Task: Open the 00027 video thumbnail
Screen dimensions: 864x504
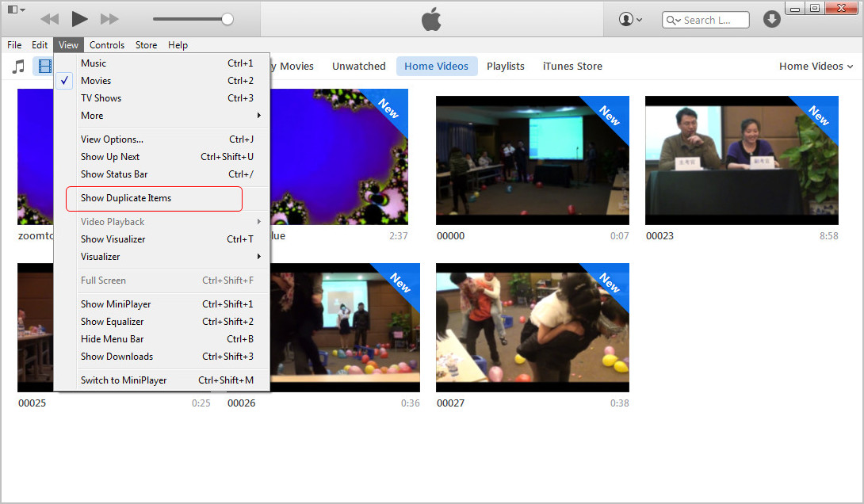Action: coord(533,328)
